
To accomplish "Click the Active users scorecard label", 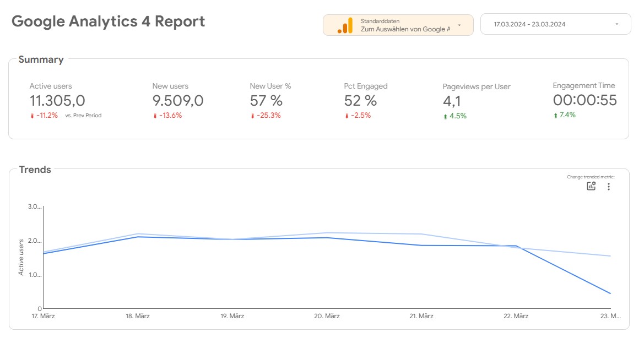I will [51, 86].
